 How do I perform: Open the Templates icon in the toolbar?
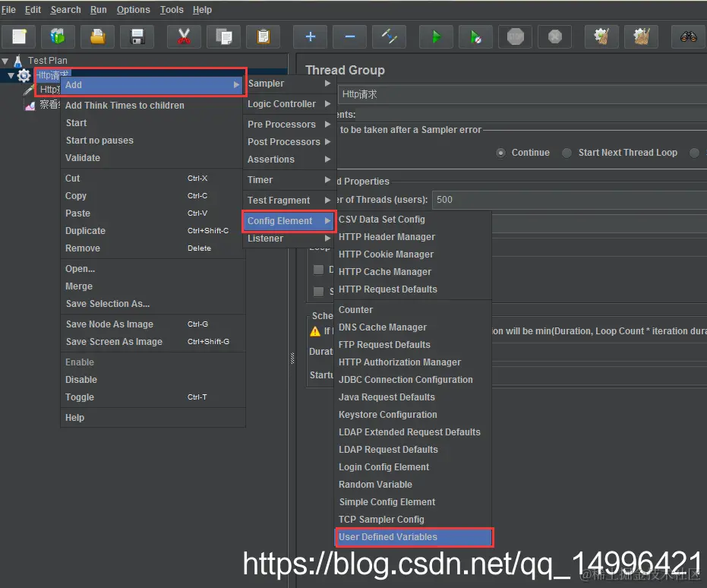[x=58, y=36]
